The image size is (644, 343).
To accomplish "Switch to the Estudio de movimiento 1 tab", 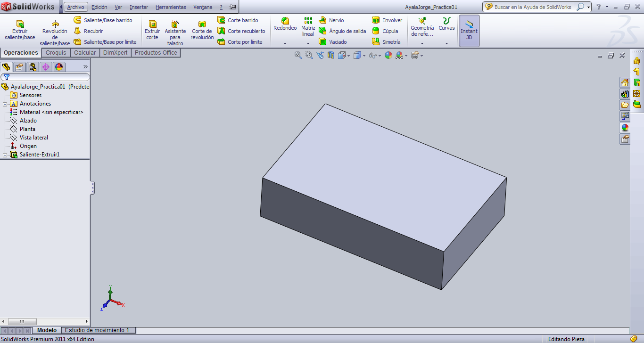I will click(x=98, y=330).
